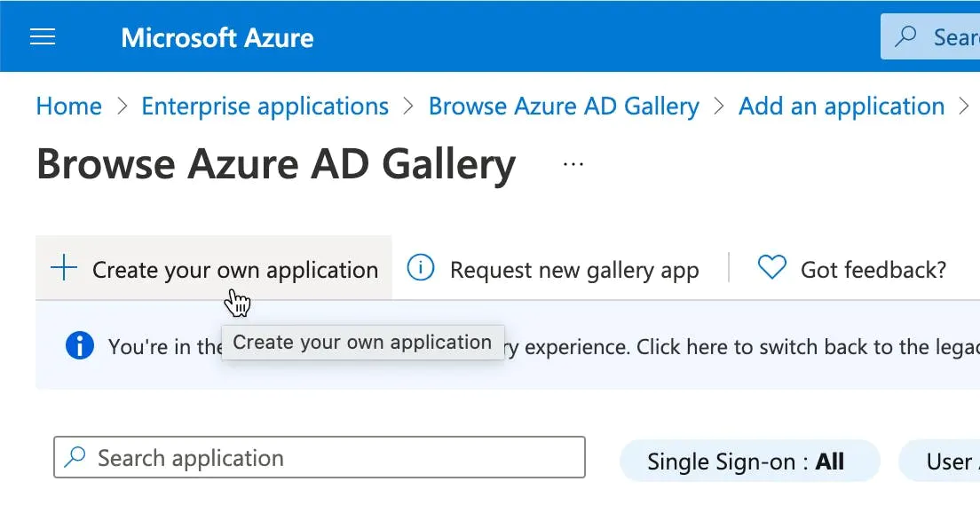Open the ellipsis more options menu
980x513 pixels.
pyautogui.click(x=573, y=164)
